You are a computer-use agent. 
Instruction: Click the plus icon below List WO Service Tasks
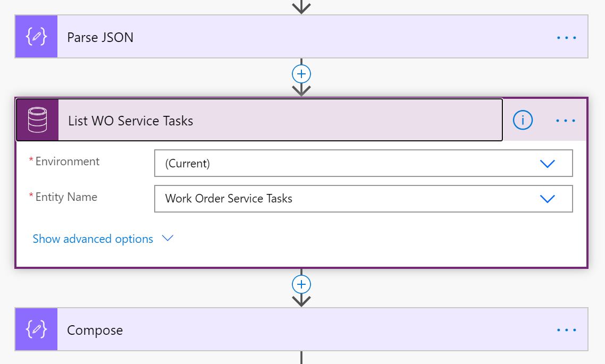point(301,284)
